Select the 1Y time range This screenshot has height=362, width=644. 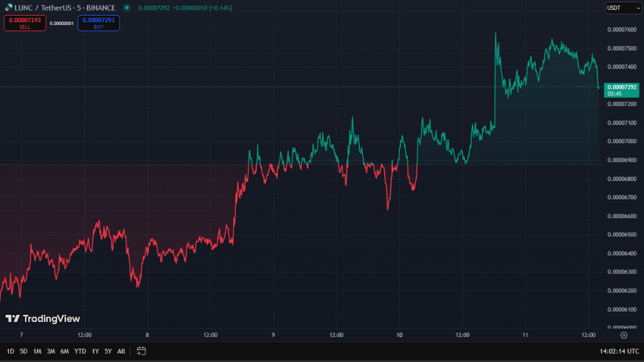pos(96,351)
